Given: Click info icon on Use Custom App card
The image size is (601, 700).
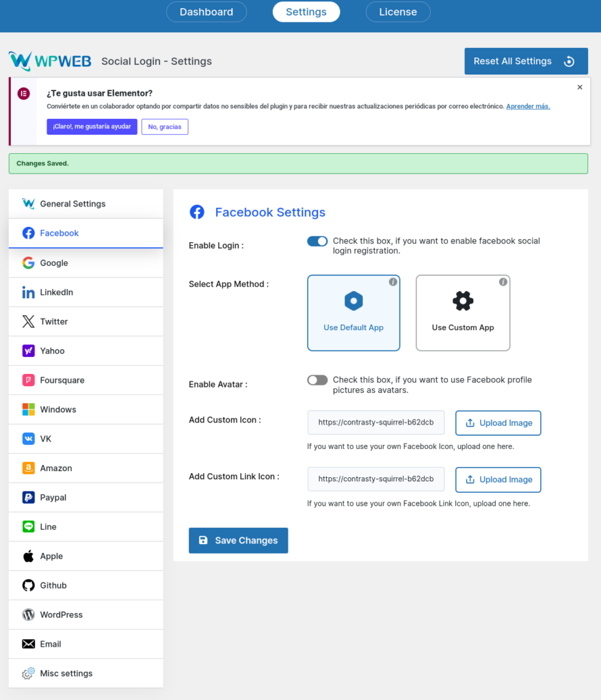Looking at the screenshot, I should coord(503,282).
